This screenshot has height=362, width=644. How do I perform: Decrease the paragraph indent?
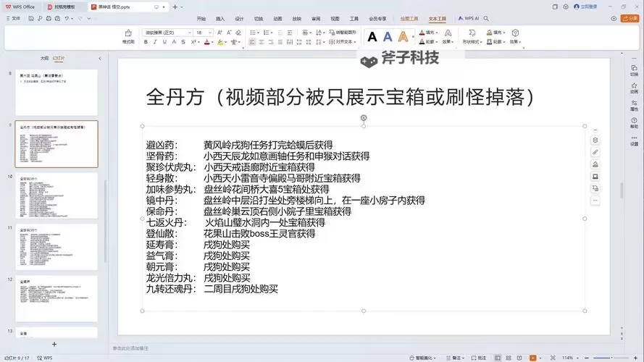[280, 33]
